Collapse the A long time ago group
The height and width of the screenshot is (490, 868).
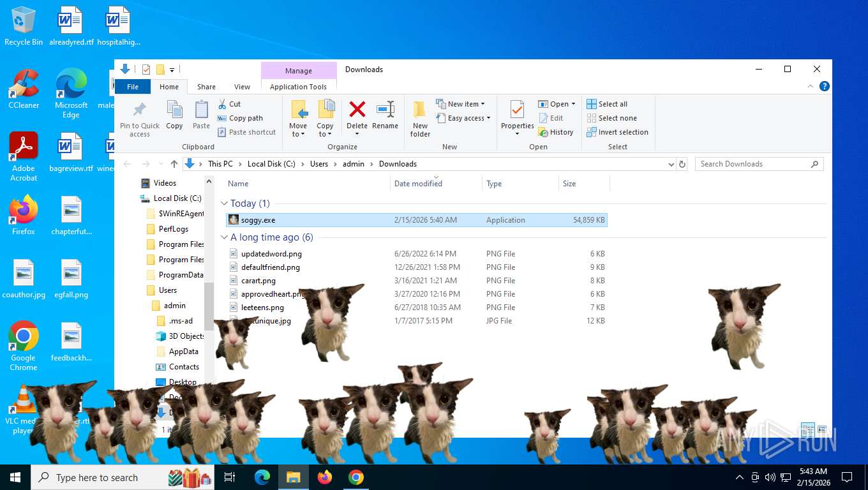tap(224, 237)
